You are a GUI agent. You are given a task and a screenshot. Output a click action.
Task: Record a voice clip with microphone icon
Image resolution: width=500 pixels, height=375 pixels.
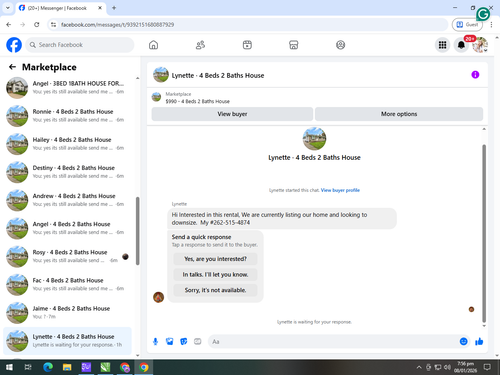(x=155, y=341)
